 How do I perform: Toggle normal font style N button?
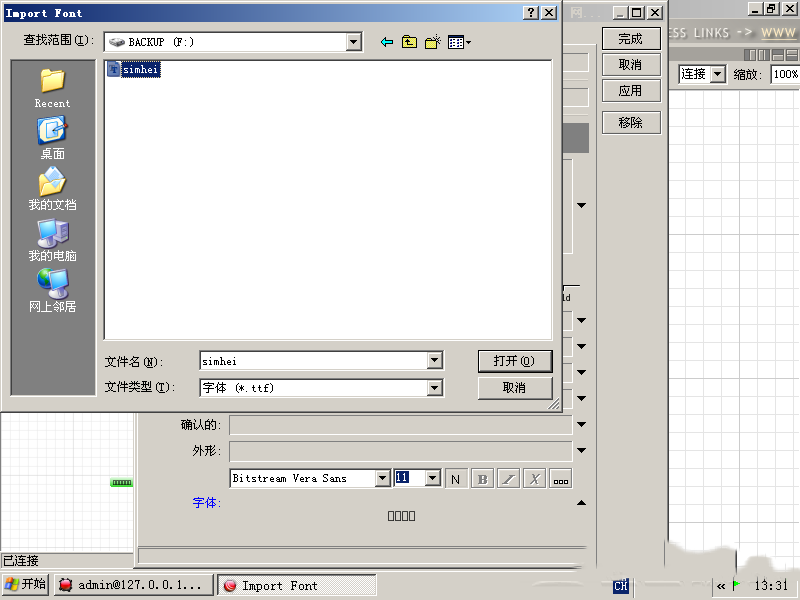[x=455, y=479]
